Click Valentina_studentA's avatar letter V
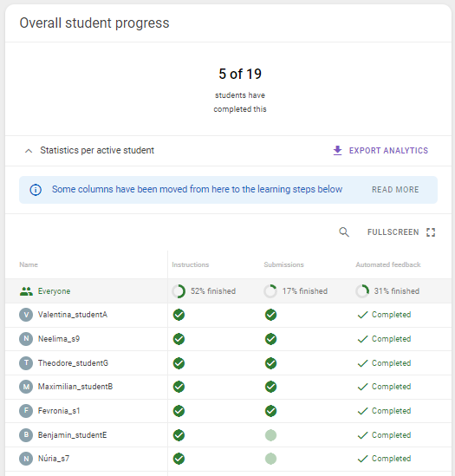 pos(26,315)
